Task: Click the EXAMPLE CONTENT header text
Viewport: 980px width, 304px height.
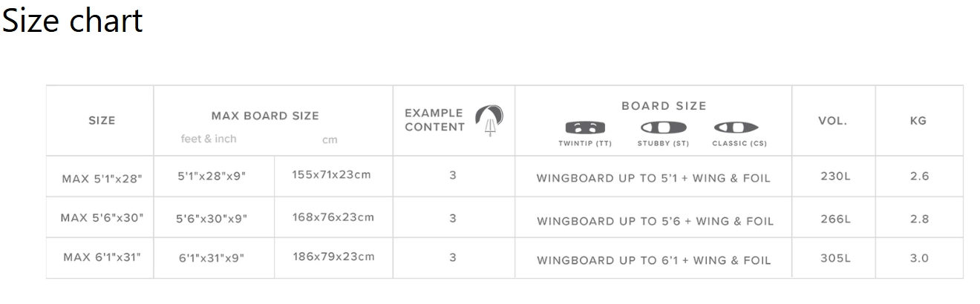Action: pos(434,120)
